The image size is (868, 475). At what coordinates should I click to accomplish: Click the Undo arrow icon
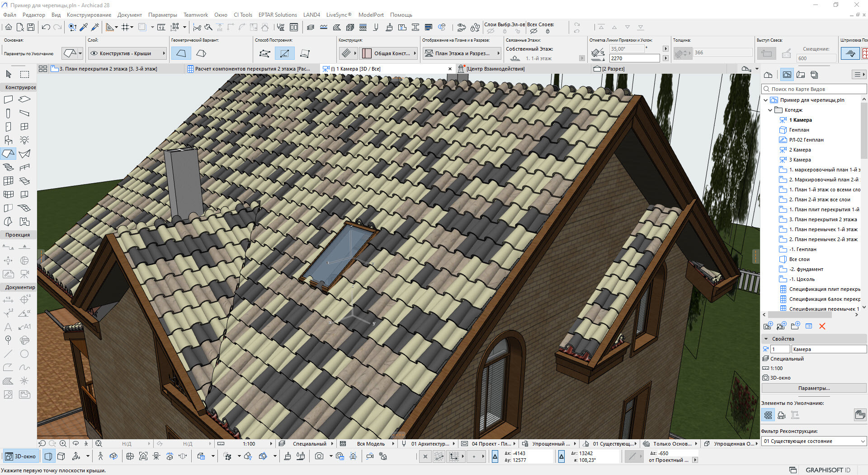(46, 27)
